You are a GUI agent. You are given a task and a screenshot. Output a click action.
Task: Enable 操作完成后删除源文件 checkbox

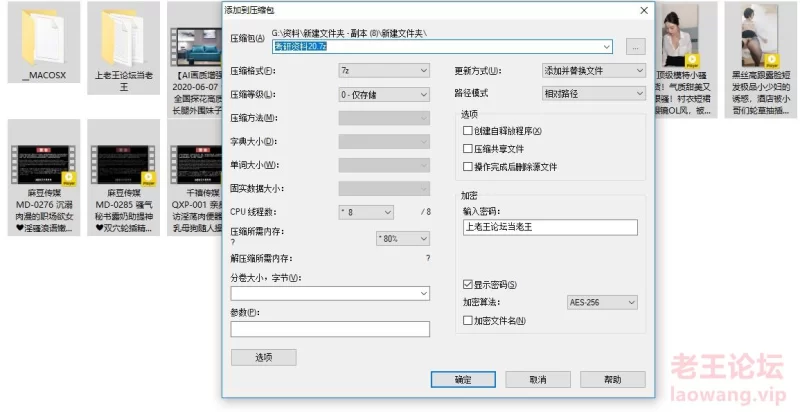coord(467,166)
